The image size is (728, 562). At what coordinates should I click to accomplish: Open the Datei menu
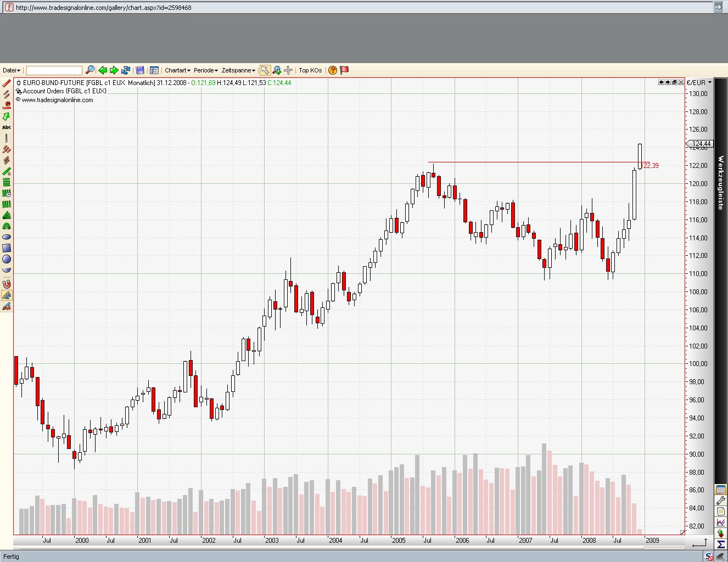pos(11,70)
